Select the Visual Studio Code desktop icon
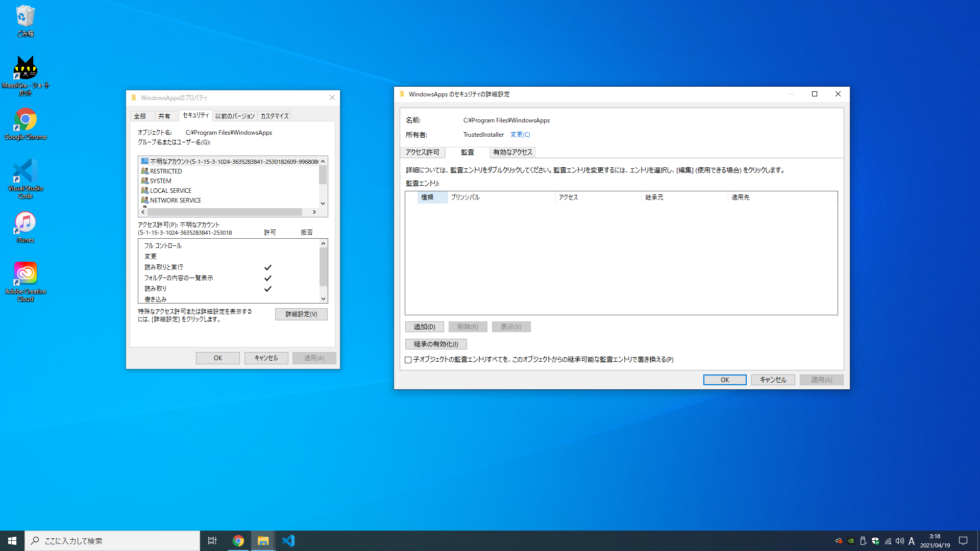Viewport: 980px width, 551px height. point(25,178)
